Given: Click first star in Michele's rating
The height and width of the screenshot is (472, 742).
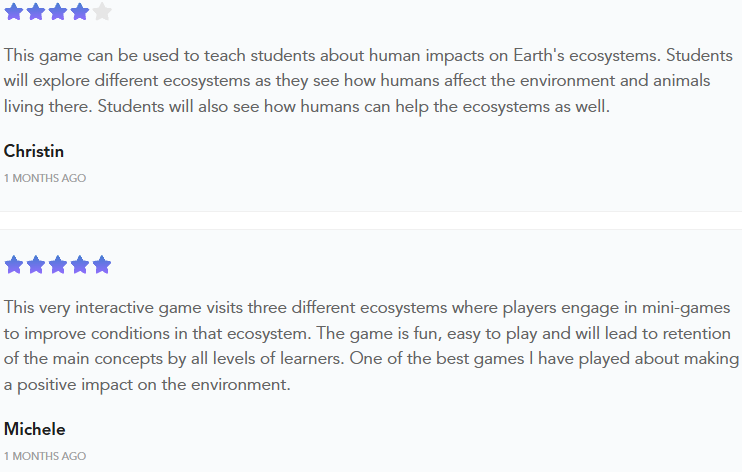Looking at the screenshot, I should point(14,265).
